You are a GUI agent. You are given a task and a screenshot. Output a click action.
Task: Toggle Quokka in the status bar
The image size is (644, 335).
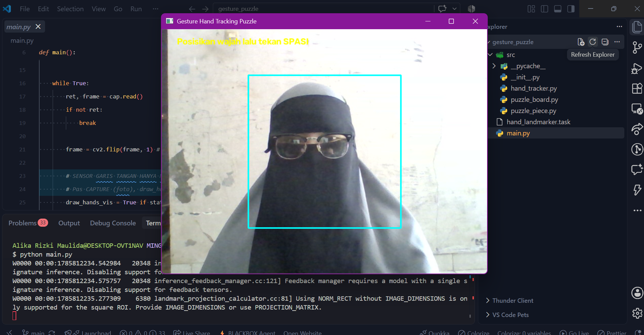click(x=435, y=333)
